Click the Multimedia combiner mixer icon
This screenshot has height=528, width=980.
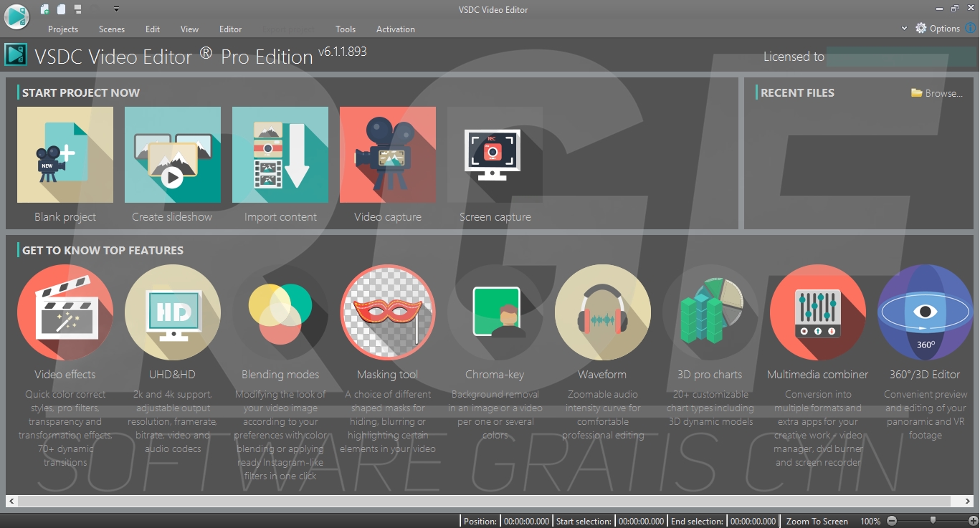[x=818, y=312]
